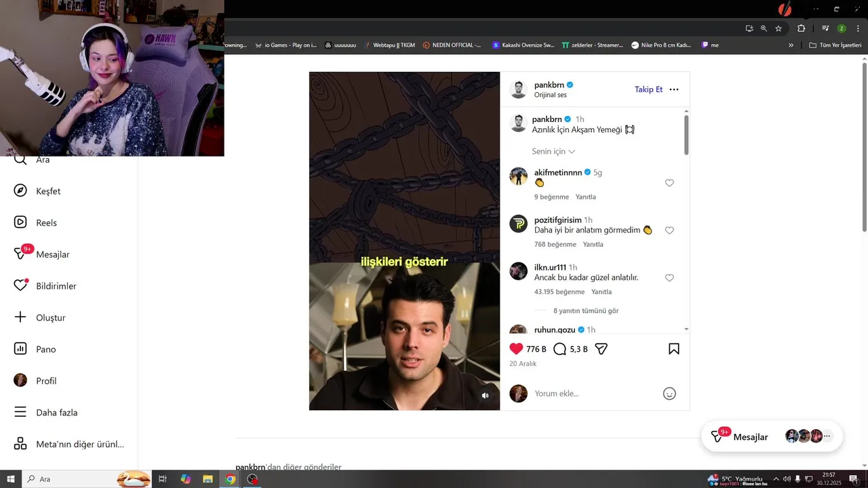Viewport: 868px width, 488px height.
Task: Open NEDEN OFFICIAL bookmark
Action: point(452,45)
